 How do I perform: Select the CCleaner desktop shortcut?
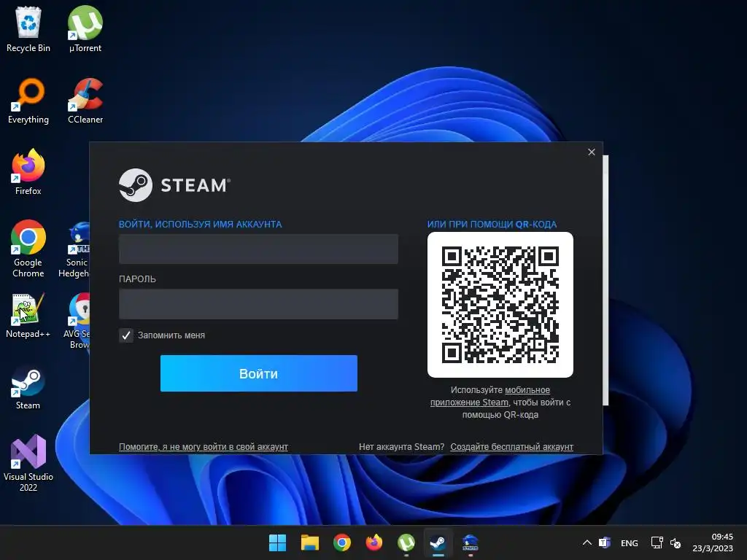click(x=85, y=101)
